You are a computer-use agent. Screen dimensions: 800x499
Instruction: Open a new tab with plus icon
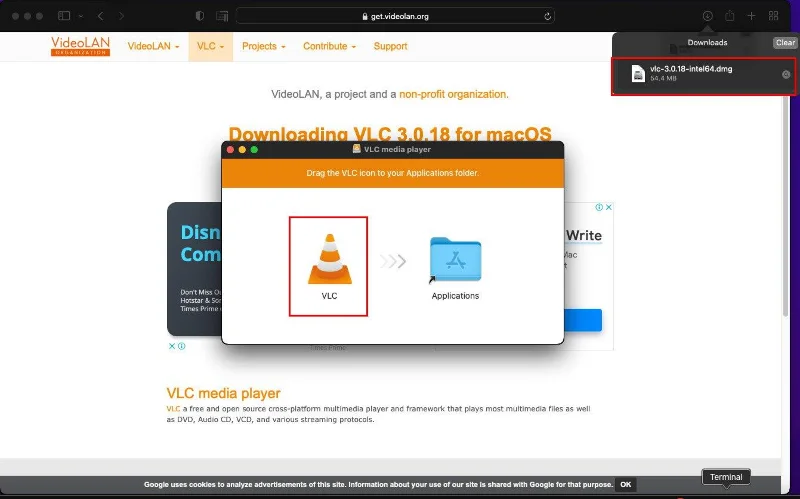(x=751, y=16)
